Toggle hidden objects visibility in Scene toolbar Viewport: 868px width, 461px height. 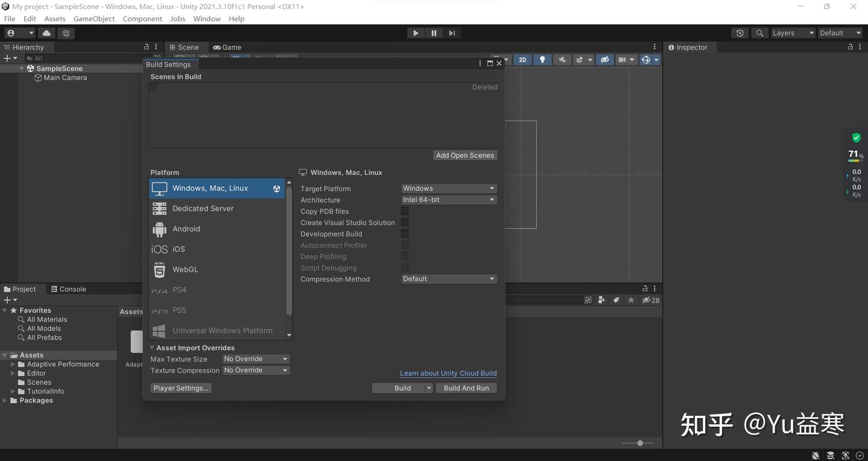pos(604,59)
